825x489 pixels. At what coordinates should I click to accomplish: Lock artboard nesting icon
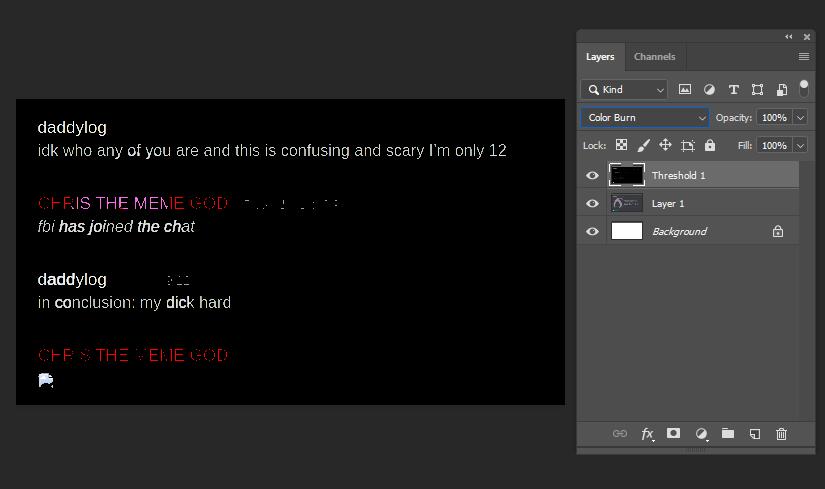(688, 145)
